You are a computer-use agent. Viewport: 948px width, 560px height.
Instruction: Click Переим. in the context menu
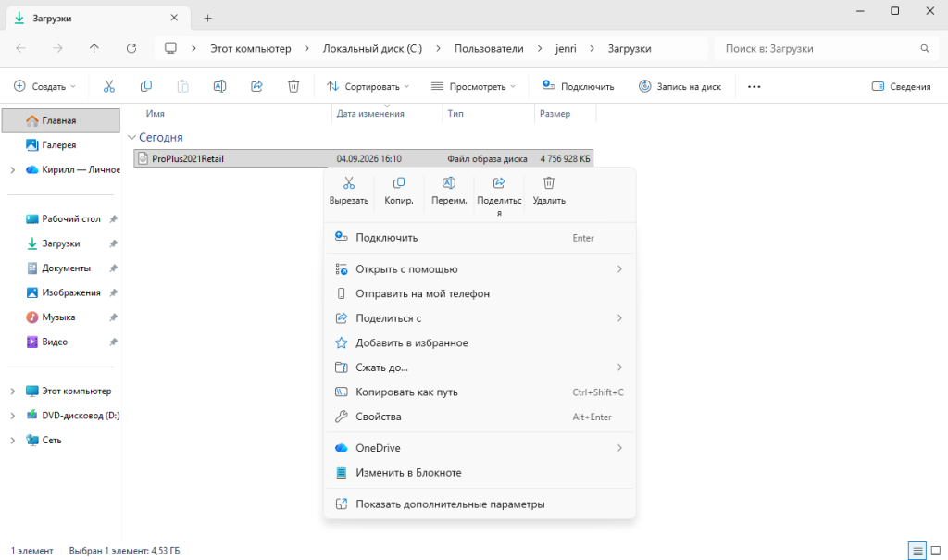(449, 191)
